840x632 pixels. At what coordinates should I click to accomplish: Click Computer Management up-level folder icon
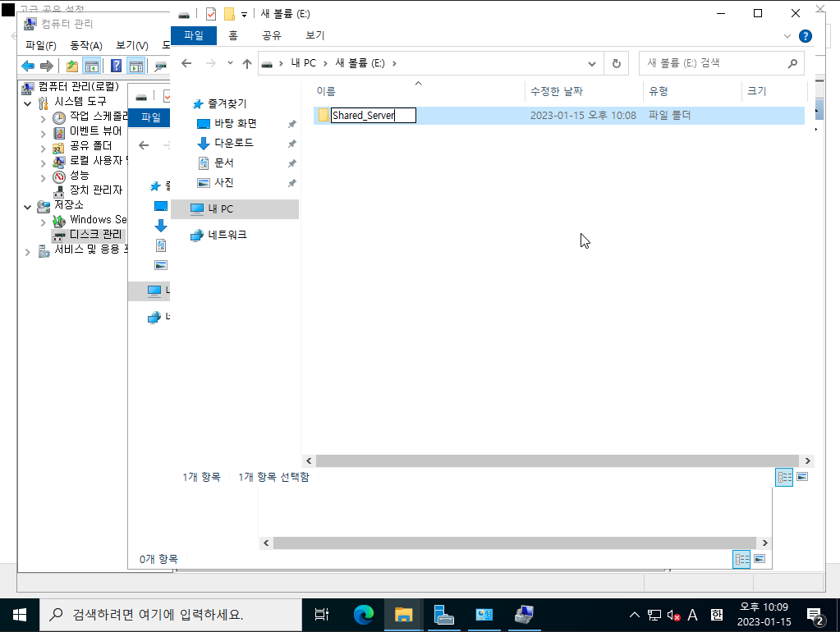(72, 66)
